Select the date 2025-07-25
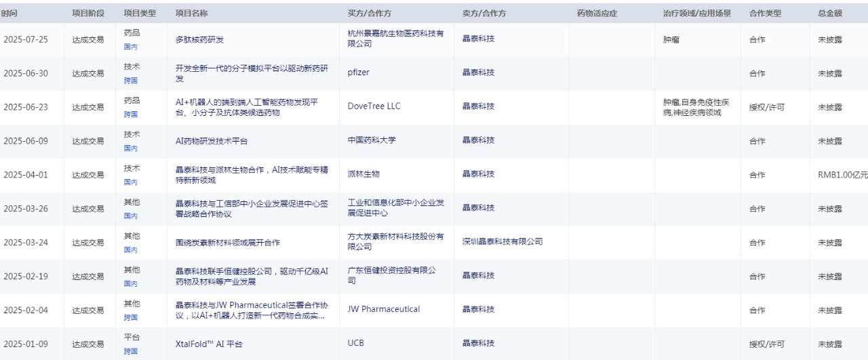The image size is (868, 360). (x=26, y=39)
